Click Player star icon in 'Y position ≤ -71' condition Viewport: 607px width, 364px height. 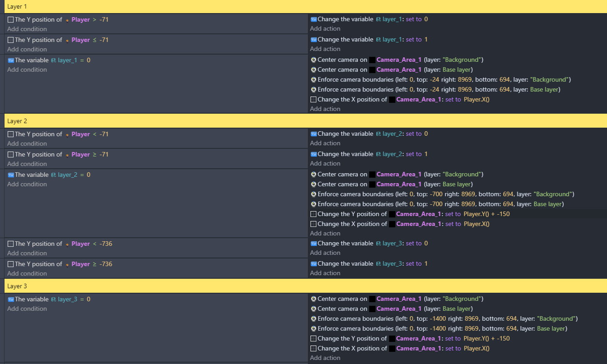coord(68,40)
